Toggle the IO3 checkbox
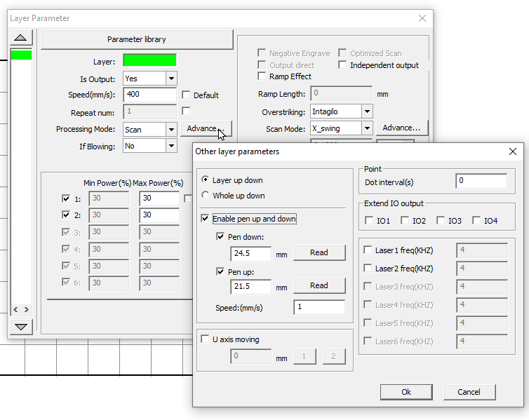The height and width of the screenshot is (420, 529). 441,220
